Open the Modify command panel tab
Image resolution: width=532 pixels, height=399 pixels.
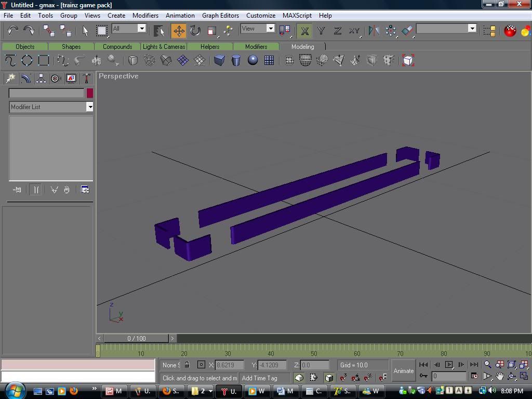(x=26, y=78)
